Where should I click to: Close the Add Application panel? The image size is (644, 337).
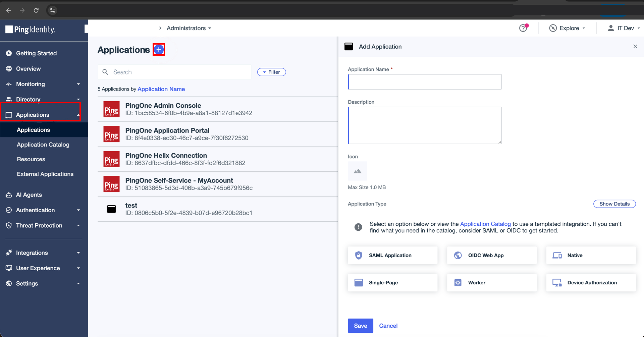(x=635, y=47)
